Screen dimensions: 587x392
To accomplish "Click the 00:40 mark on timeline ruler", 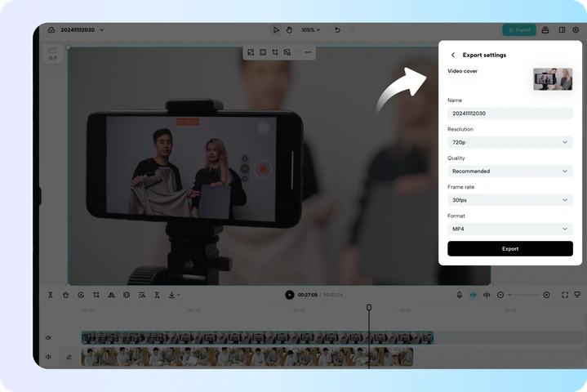I will [510, 310].
